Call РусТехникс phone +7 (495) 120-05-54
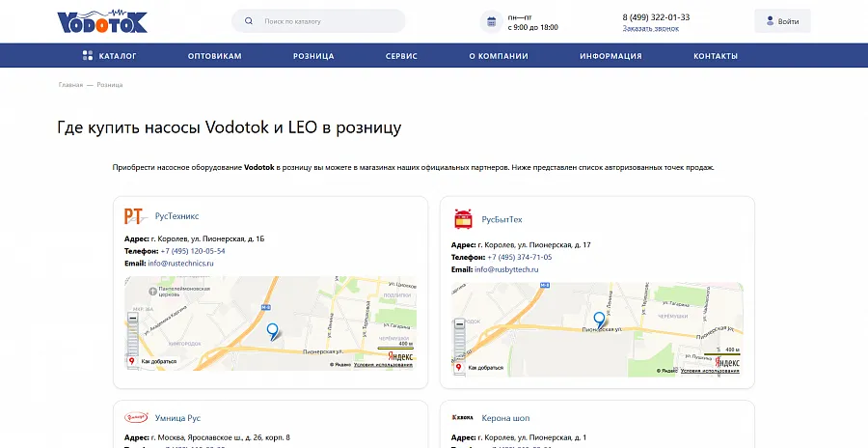 (x=193, y=251)
